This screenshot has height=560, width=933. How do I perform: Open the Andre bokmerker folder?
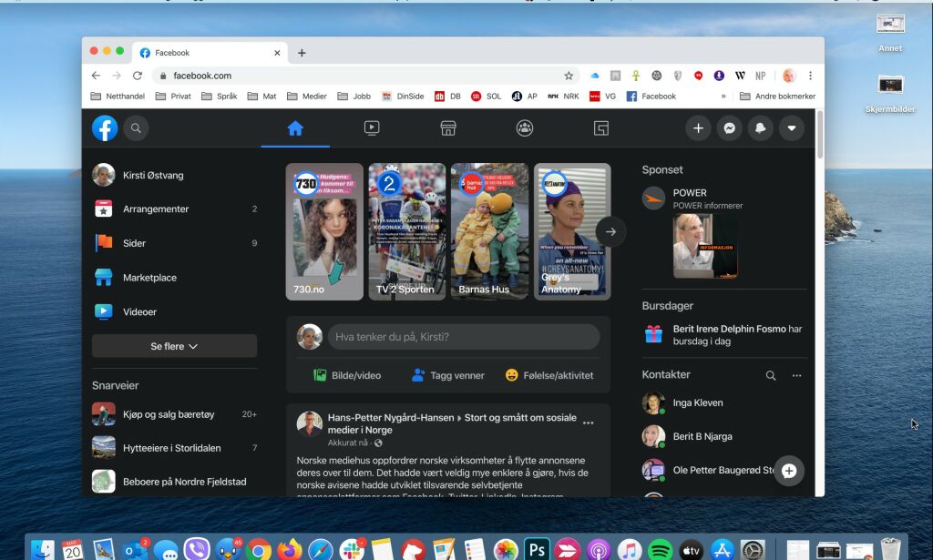point(778,97)
